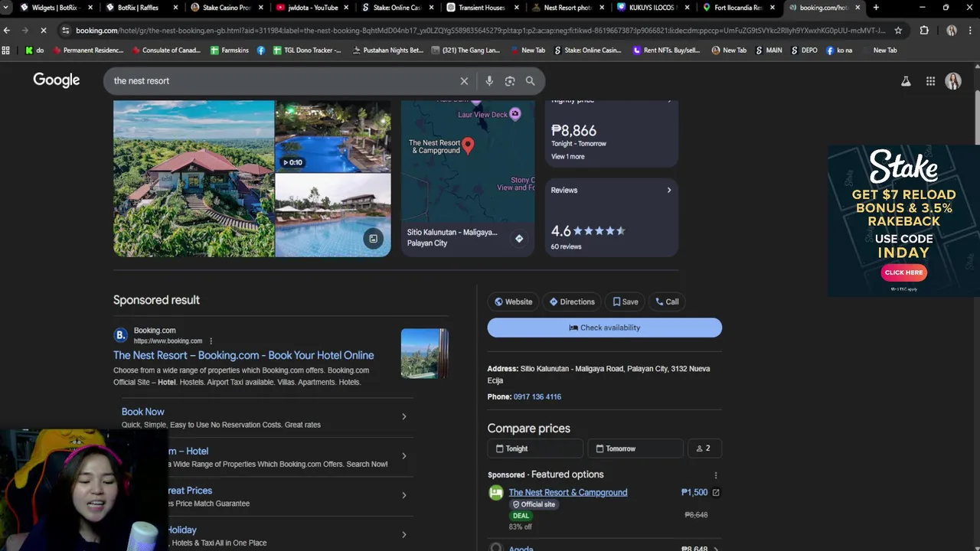Get Directions to the resort

(x=572, y=302)
